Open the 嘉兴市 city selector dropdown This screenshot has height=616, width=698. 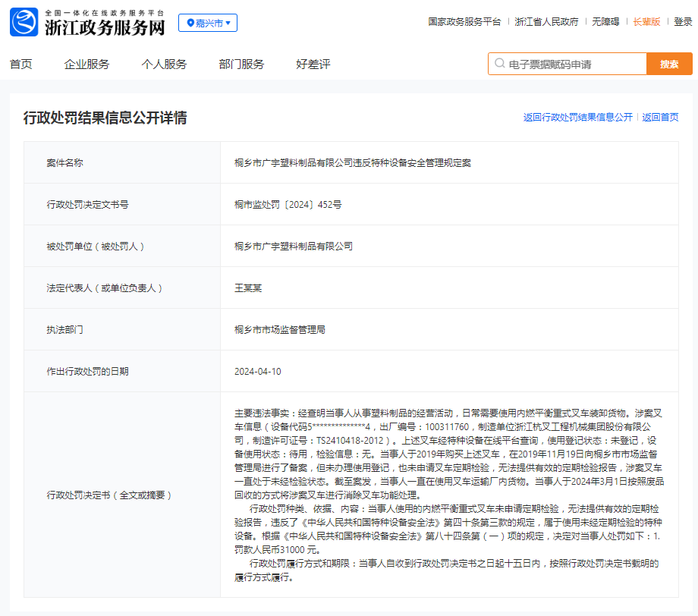click(x=208, y=24)
